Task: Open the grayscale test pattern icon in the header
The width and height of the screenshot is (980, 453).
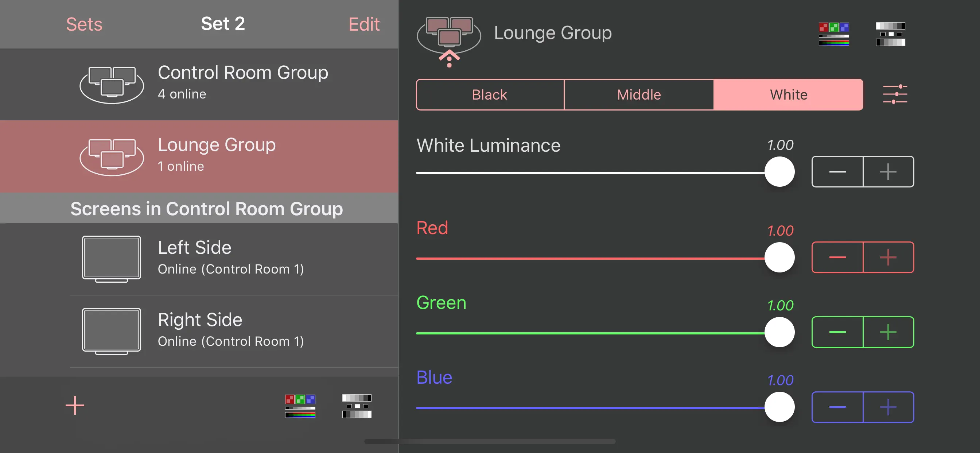Action: 890,34
